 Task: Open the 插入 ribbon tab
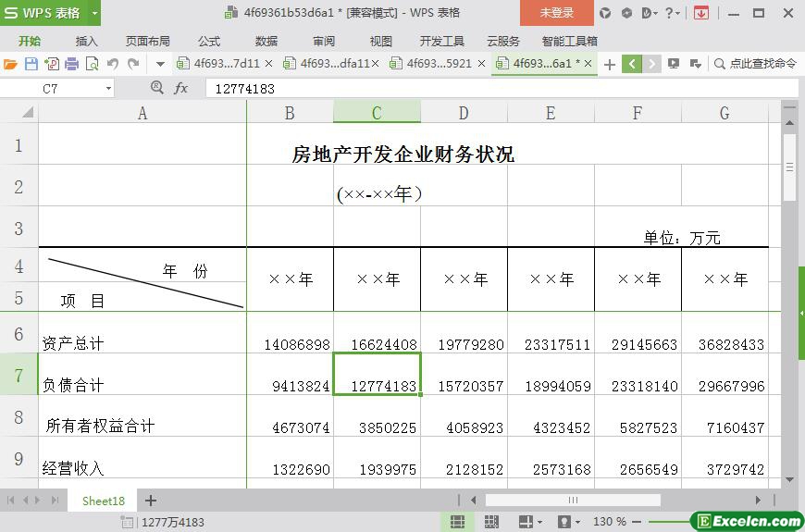86,41
